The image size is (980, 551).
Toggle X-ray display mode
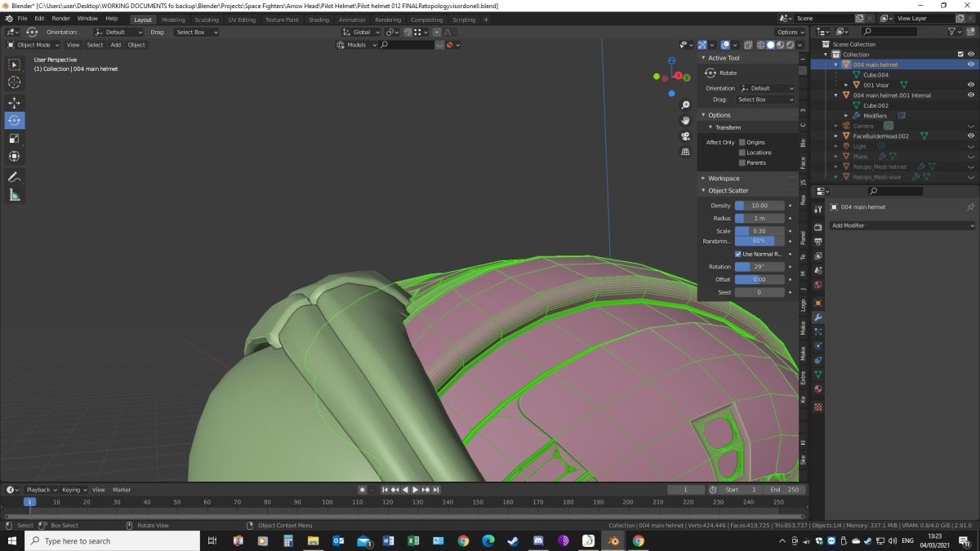click(749, 45)
